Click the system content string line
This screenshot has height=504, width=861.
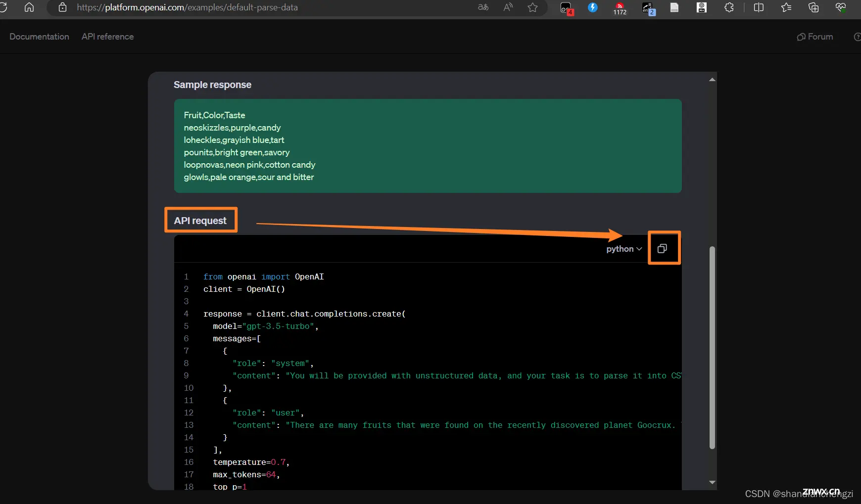(x=457, y=376)
